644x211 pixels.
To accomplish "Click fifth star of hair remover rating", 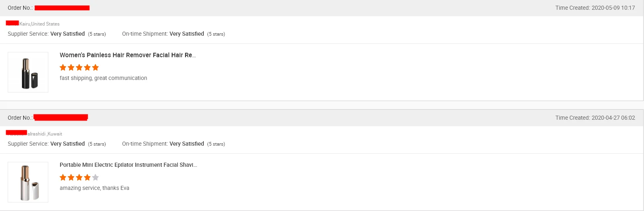I will (95, 67).
